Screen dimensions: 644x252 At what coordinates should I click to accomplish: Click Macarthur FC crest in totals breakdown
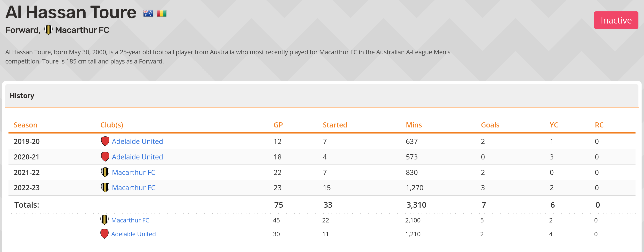[104, 220]
